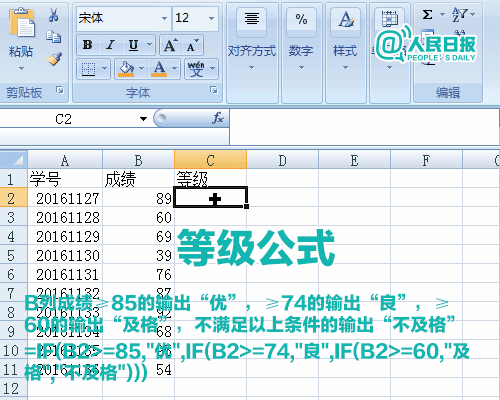Decrease font size with small A icon
The image size is (500, 400).
[x=192, y=45]
